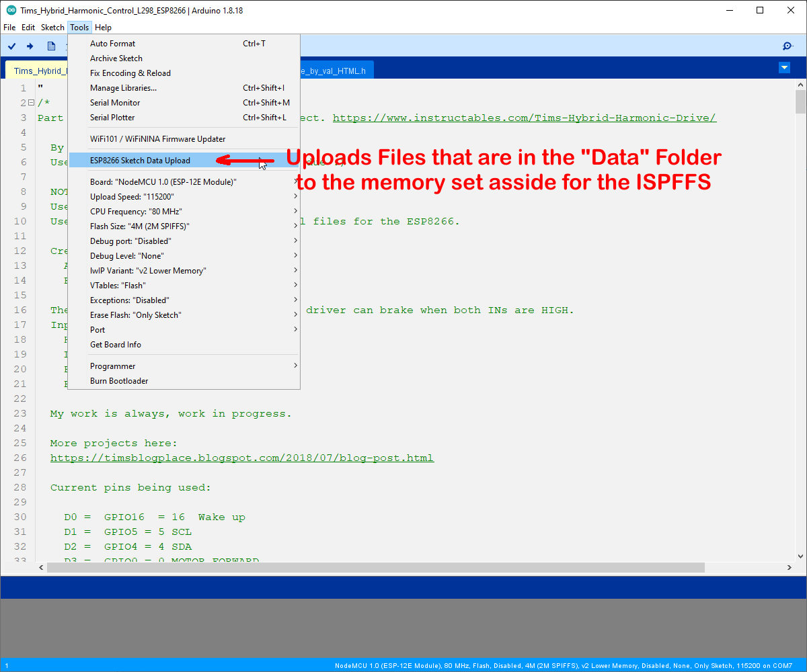Select Fix Encoding & Reload
Image resolution: width=807 pixels, height=672 pixels.
tap(184, 73)
